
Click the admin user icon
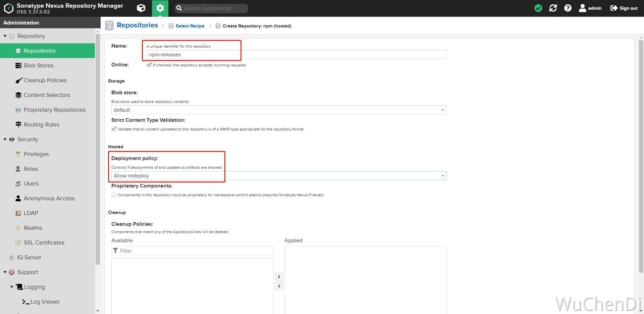pos(583,8)
